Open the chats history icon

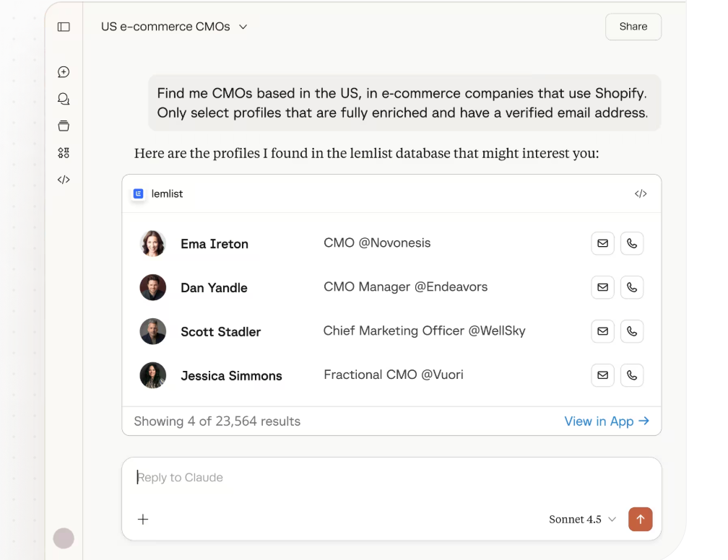pyautogui.click(x=64, y=99)
